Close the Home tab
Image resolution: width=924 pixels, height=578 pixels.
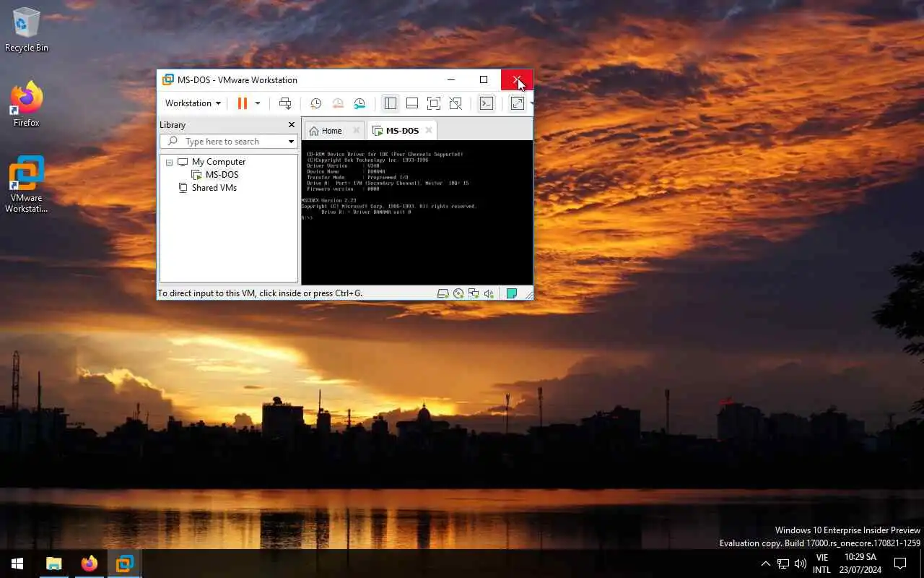coord(356,131)
